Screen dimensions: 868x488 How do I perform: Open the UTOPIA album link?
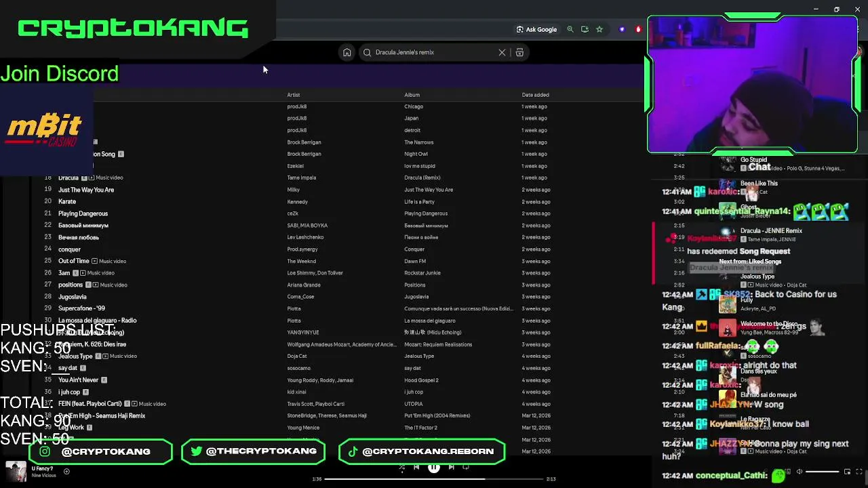414,404
